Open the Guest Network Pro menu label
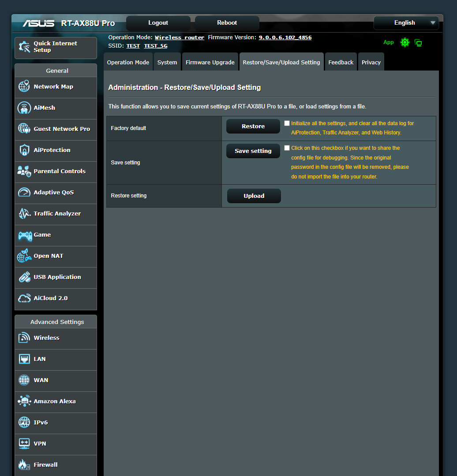Image resolution: width=457 pixels, height=476 pixels. 62,129
